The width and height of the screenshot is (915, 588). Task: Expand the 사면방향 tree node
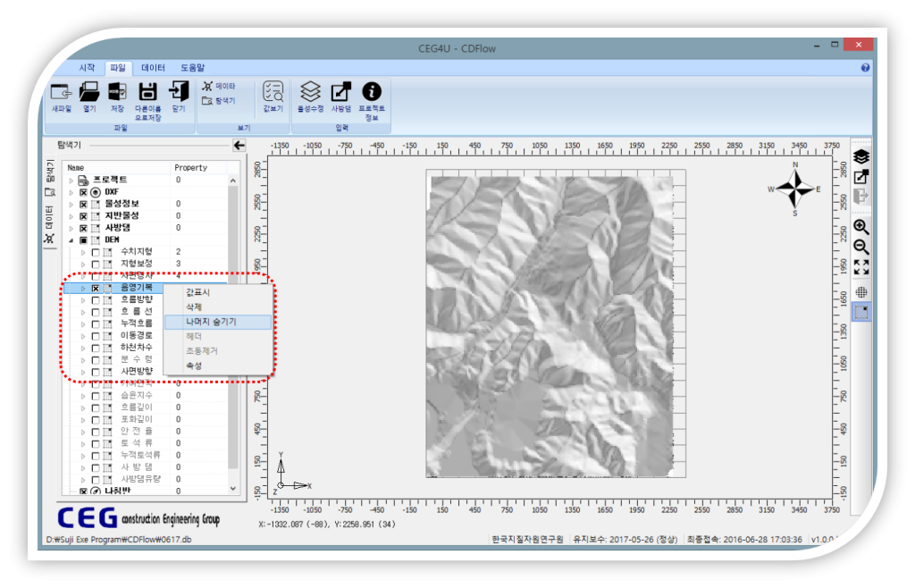point(83,372)
